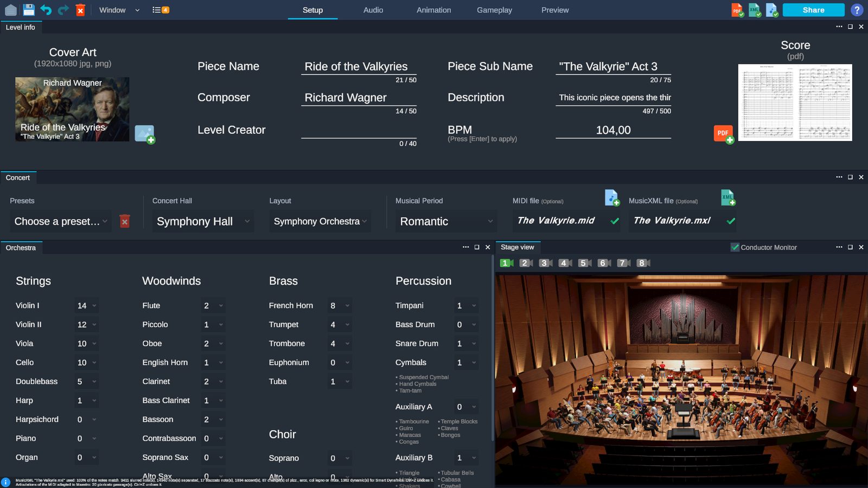Click the red delete icon in top toolbar
This screenshot has width=868, height=488.
(80, 10)
